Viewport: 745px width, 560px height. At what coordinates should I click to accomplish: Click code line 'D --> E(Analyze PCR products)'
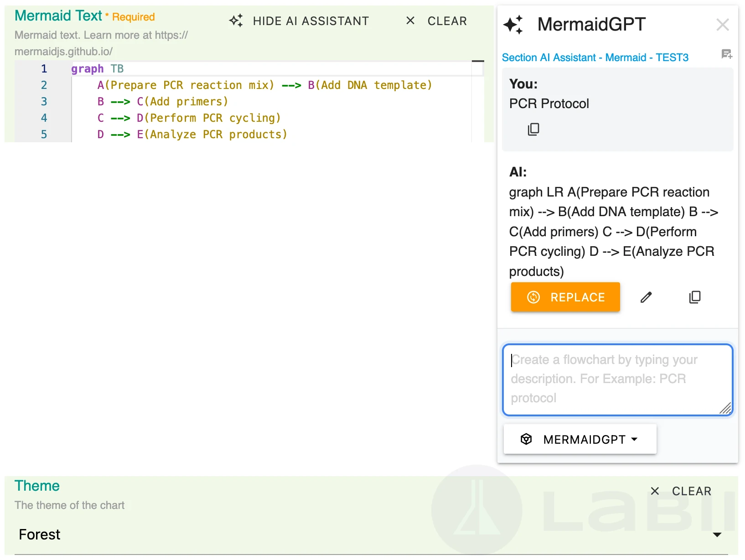coord(192,135)
